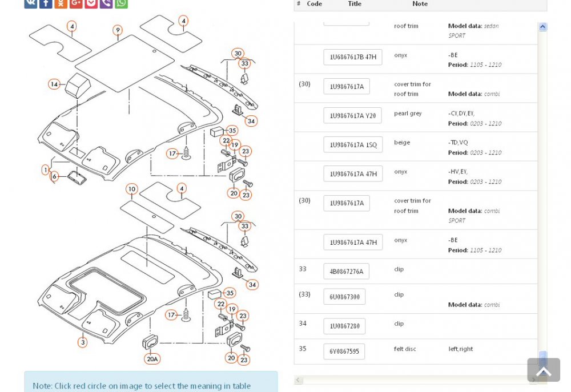571x392 pixels.
Task: Select circle 14 in the upper diagram
Action: (54, 84)
